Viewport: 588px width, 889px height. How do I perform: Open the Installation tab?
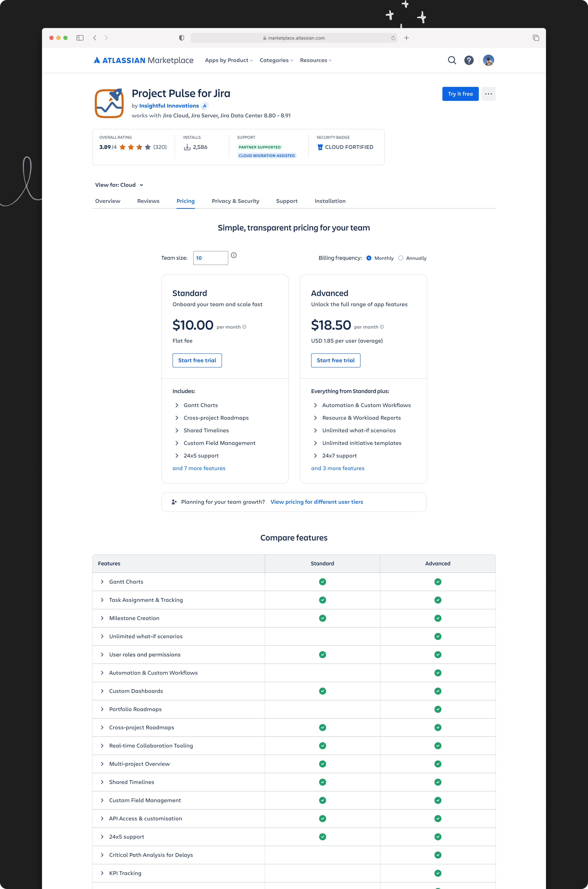point(330,201)
